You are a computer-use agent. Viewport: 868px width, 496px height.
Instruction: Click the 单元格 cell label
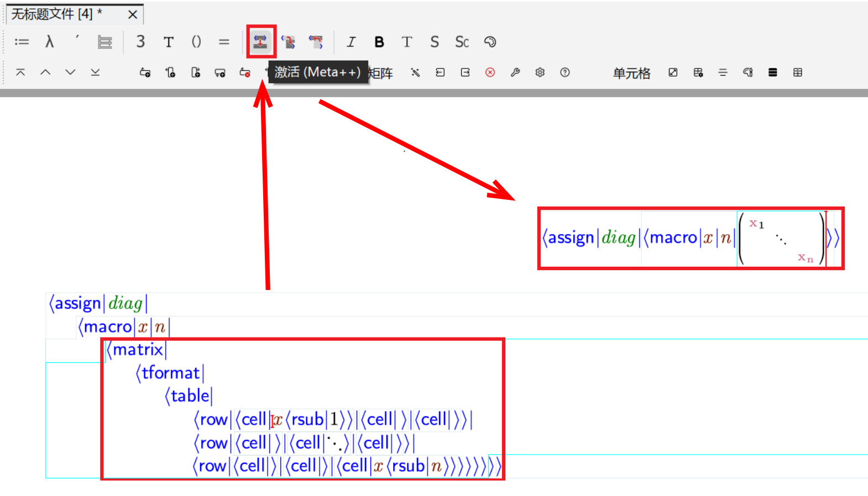(x=631, y=73)
